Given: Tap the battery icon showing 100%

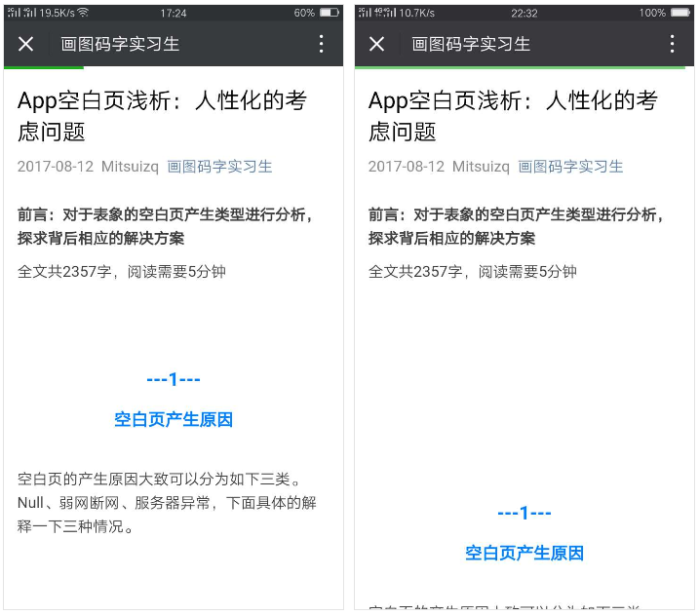Looking at the screenshot, I should [680, 13].
